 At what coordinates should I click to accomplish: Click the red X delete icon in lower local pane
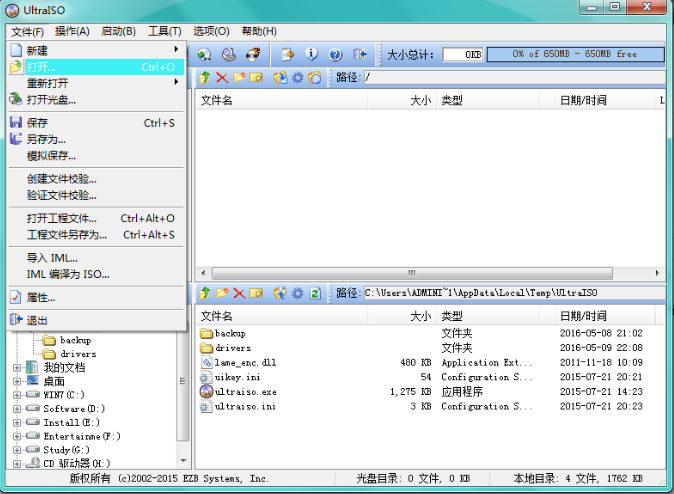click(x=239, y=293)
